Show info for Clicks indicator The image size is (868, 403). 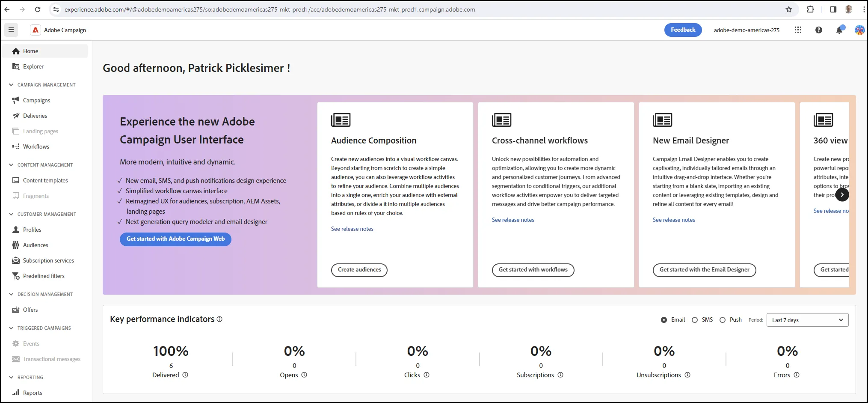tap(427, 375)
